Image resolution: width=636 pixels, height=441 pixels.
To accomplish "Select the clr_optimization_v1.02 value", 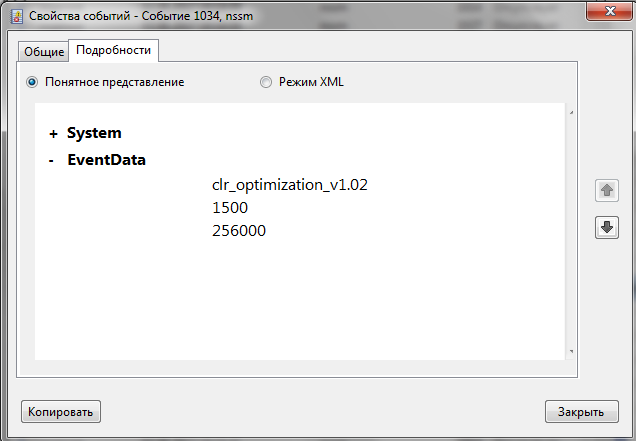I will [290, 185].
